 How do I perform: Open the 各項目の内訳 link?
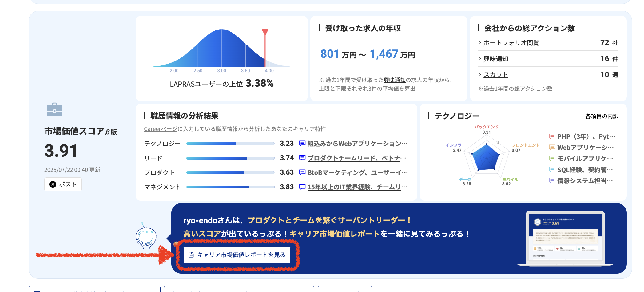602,116
